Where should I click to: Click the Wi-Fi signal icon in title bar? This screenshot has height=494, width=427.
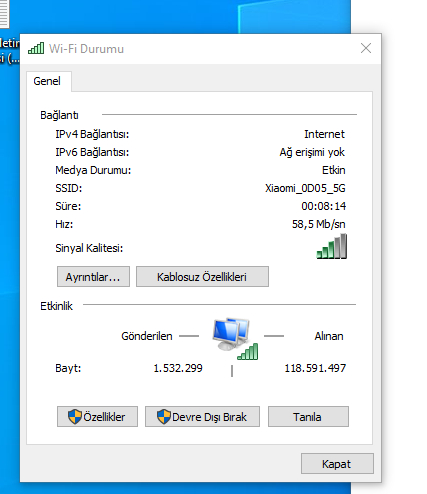[36, 48]
